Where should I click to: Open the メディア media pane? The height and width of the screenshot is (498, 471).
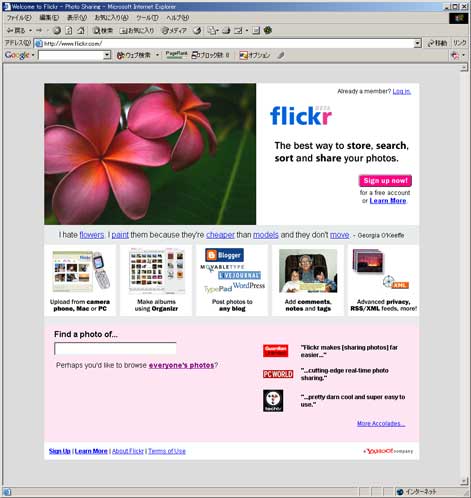tap(174, 31)
